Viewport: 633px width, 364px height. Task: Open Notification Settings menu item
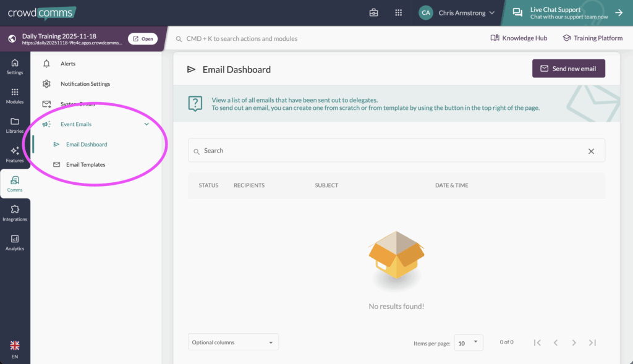click(x=85, y=84)
